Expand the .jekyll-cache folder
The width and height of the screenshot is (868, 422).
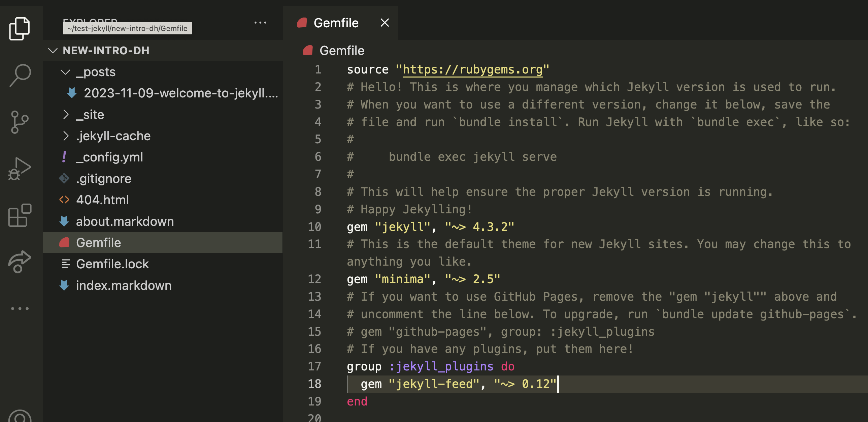66,136
